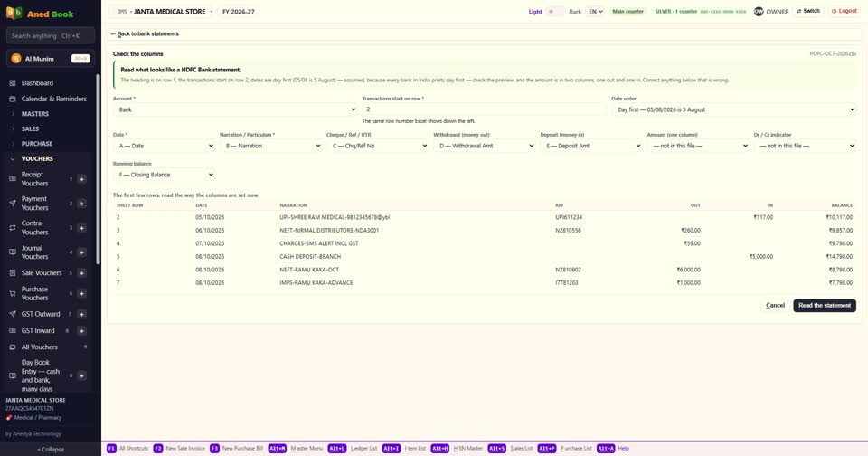
Task: Open the Date column dropdown
Action: 164,146
